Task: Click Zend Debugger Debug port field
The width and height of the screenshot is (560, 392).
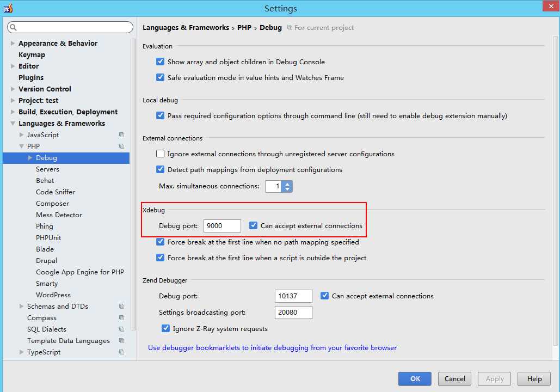Action: tap(293, 296)
